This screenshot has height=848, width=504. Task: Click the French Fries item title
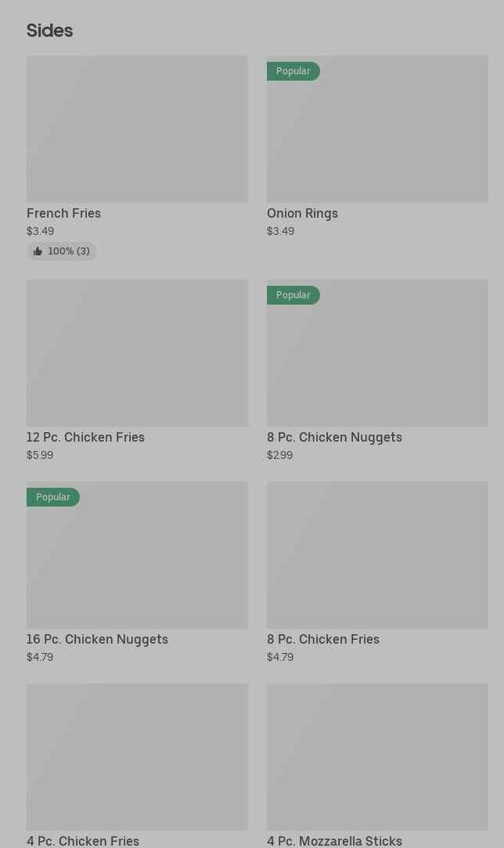63,214
